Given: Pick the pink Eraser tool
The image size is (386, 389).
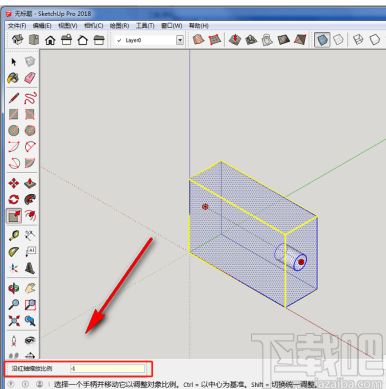Looking at the screenshot, I should [x=30, y=78].
